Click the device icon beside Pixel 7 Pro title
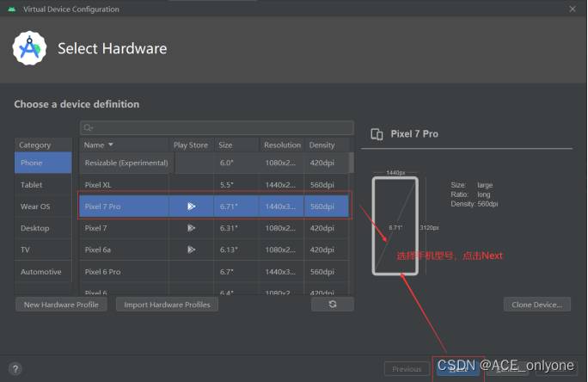This screenshot has width=588, height=382. point(377,134)
